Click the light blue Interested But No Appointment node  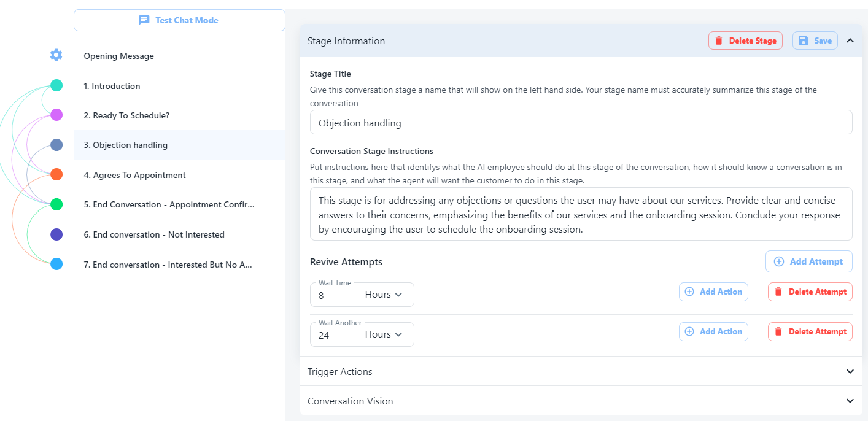pyautogui.click(x=56, y=264)
